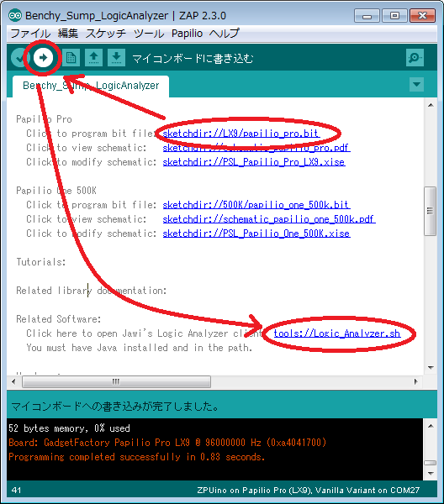Image resolution: width=444 pixels, height=504 pixels.
Task: Click the horizontal scroll right arrow
Action: pyautogui.click(x=416, y=381)
